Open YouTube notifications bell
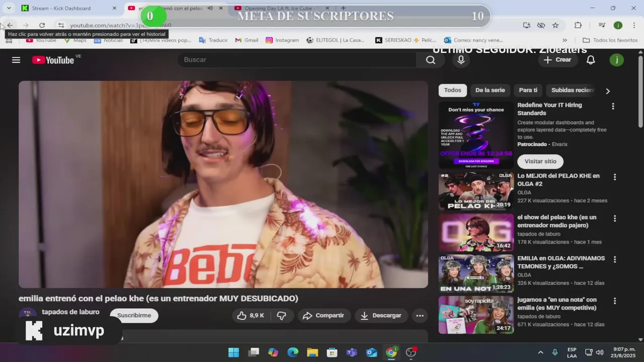644x362 pixels. [591, 60]
